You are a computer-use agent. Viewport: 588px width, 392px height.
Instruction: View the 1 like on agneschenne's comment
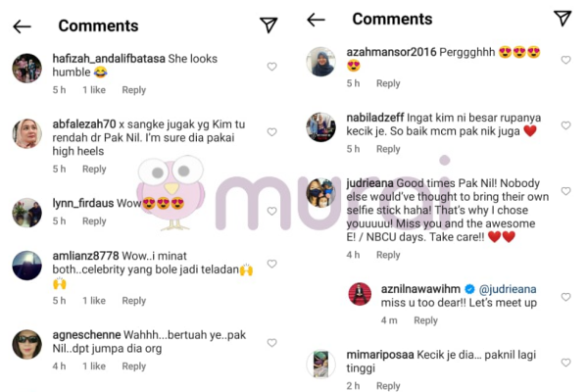point(94,367)
